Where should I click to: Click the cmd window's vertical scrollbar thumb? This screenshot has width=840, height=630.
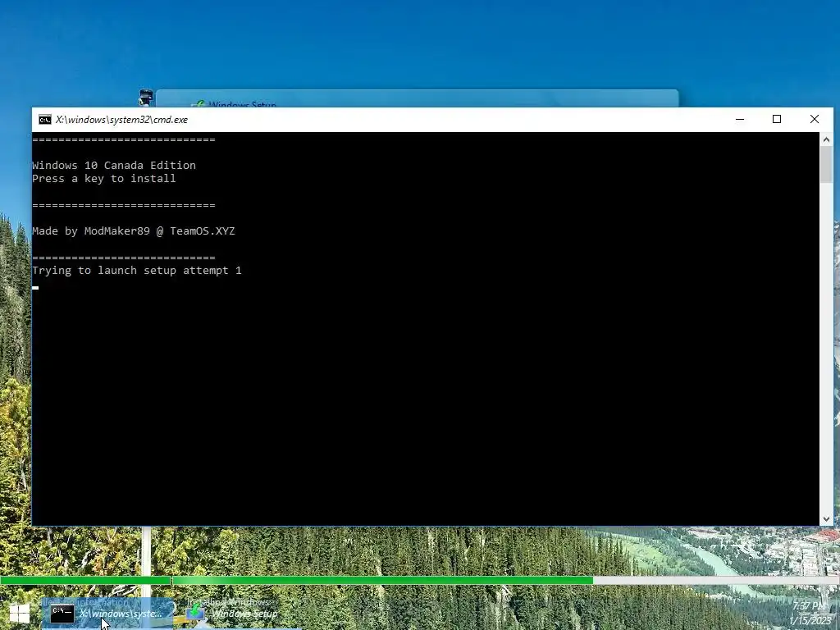pos(826,164)
